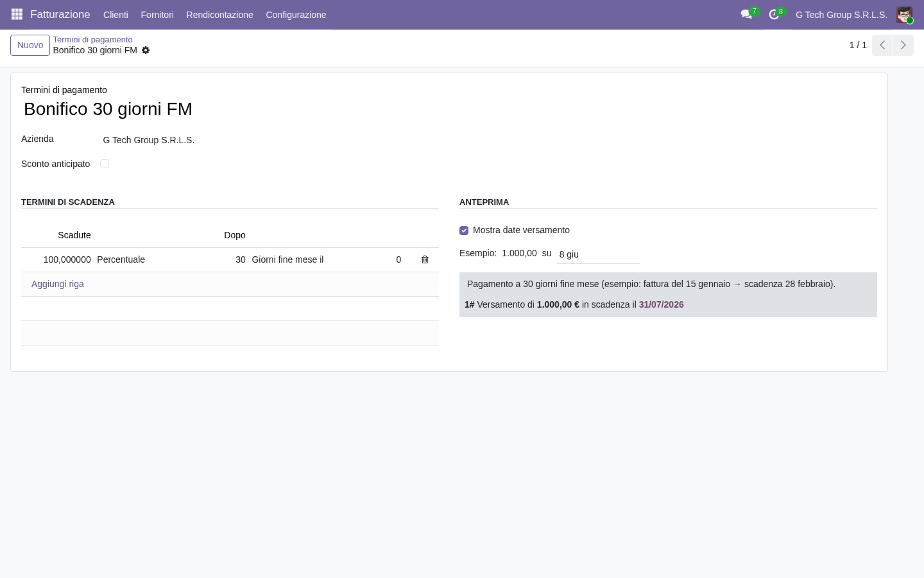Go to next record arrow
Viewport: 924px width, 578px height.
tap(903, 45)
